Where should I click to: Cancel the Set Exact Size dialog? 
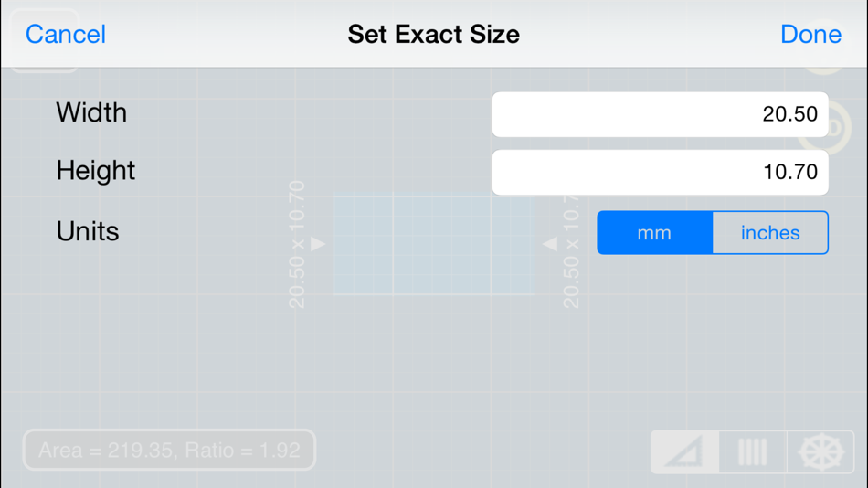click(x=65, y=35)
